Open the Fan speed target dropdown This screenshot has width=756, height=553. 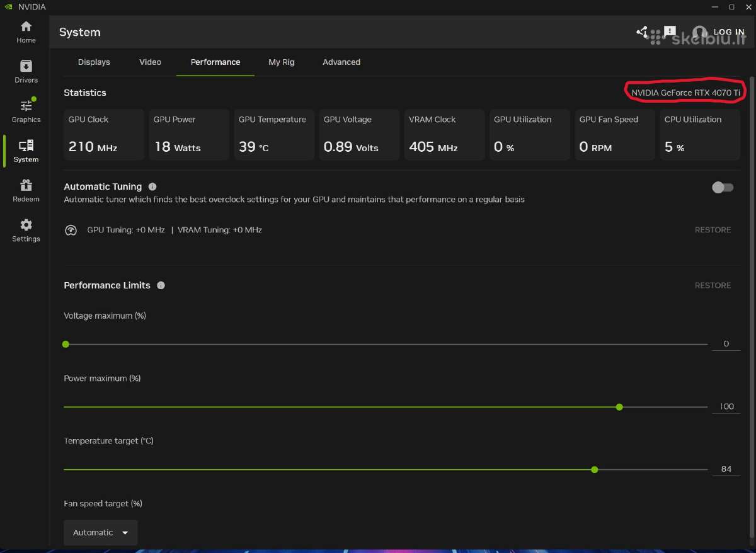tap(100, 533)
